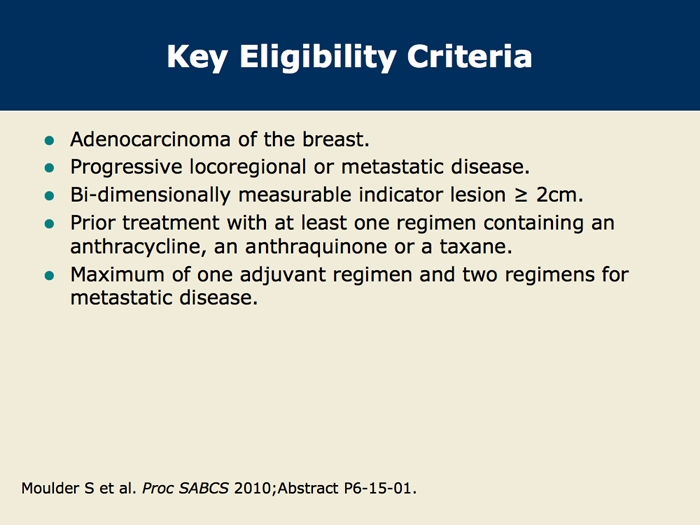The image size is (700, 525).
Task: Click the "Moulder S et al." citation author
Action: pos(76,489)
